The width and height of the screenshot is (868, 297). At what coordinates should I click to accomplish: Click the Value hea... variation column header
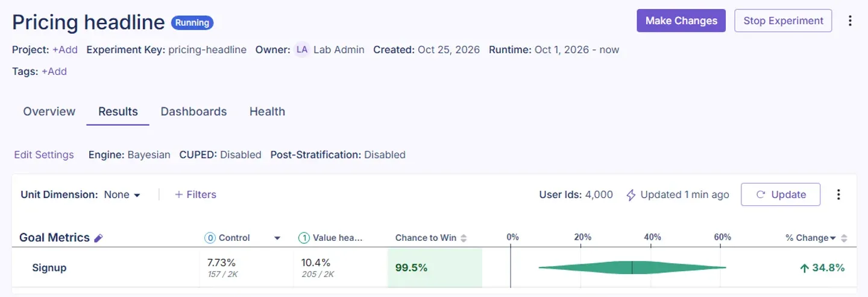pos(330,238)
